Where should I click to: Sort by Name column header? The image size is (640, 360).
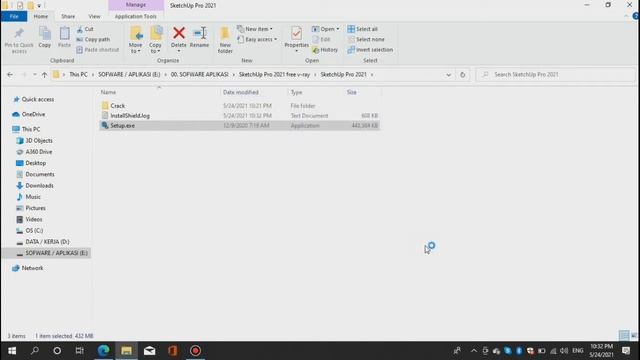pyautogui.click(x=108, y=92)
